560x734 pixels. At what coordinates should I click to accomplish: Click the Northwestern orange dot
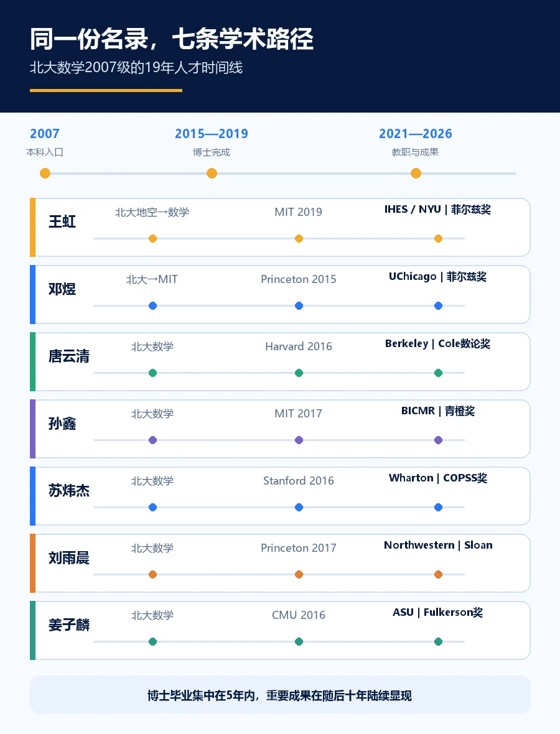pos(438,574)
